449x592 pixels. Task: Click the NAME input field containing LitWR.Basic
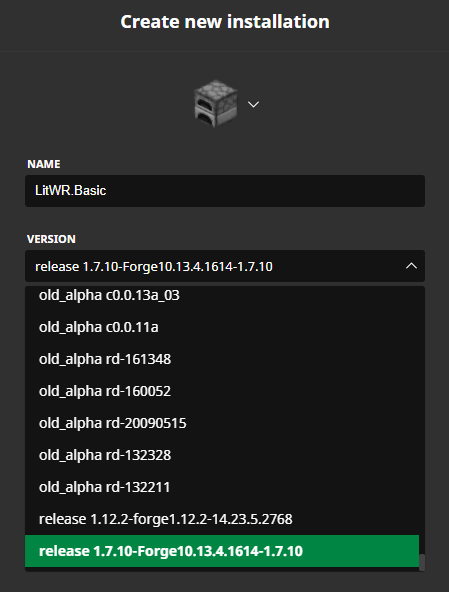point(225,191)
